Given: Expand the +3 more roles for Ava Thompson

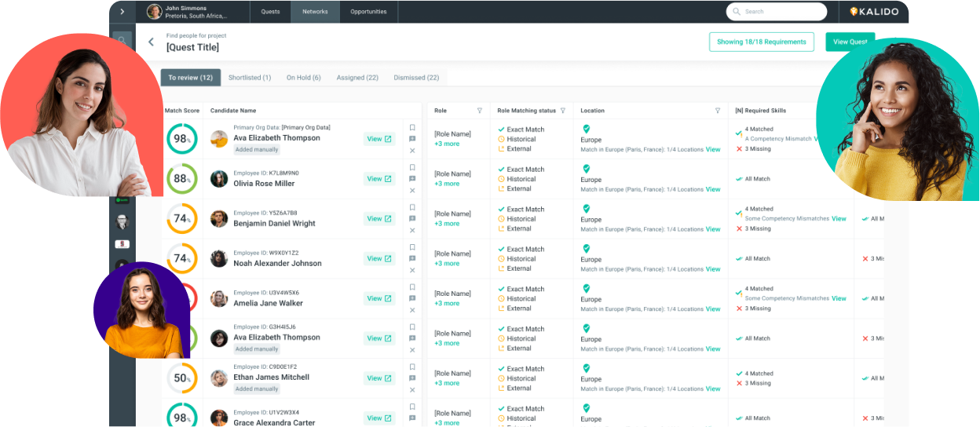Looking at the screenshot, I should coord(447,144).
